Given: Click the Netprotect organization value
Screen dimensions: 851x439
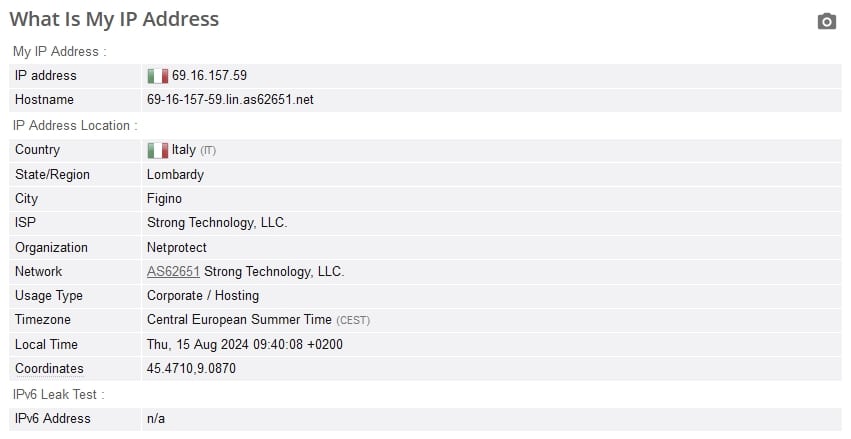Looking at the screenshot, I should [177, 247].
